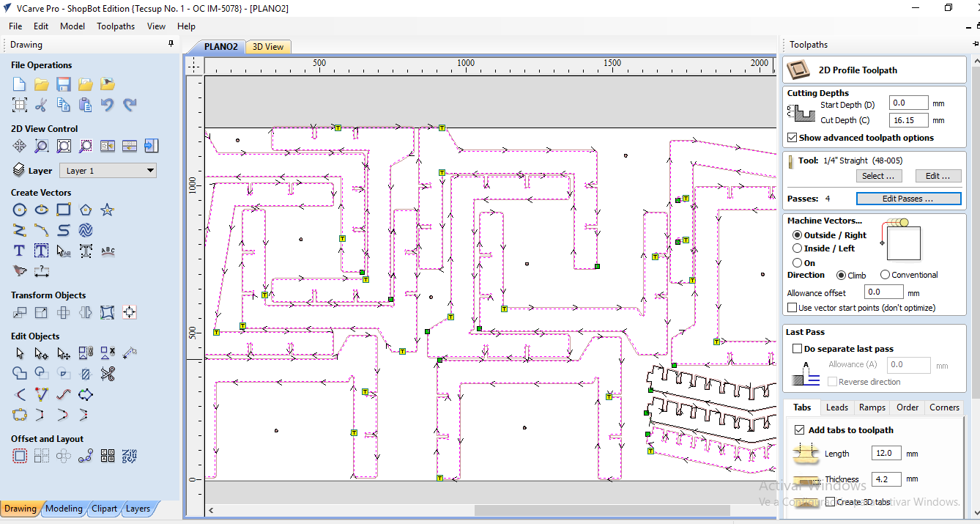This screenshot has height=524, width=980.
Task: Open the Distort objects icon
Action: [x=108, y=313]
